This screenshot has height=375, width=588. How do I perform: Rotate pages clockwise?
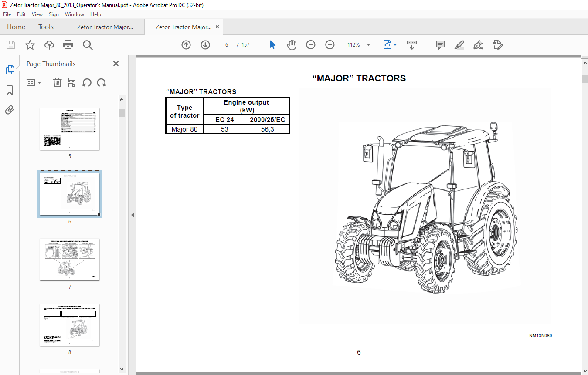102,82
